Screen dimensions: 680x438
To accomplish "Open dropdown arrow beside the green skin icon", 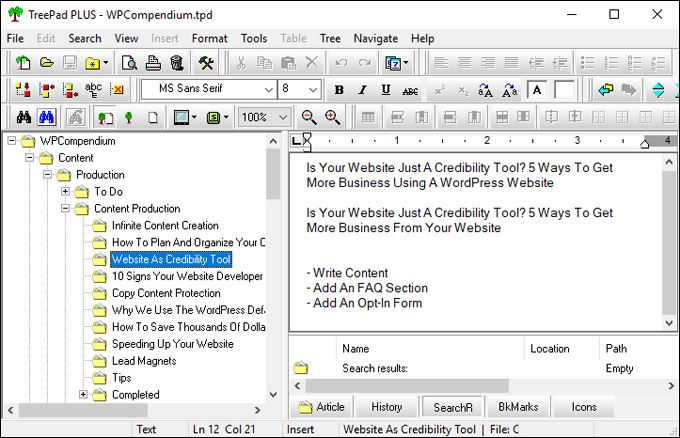I will click(x=226, y=118).
